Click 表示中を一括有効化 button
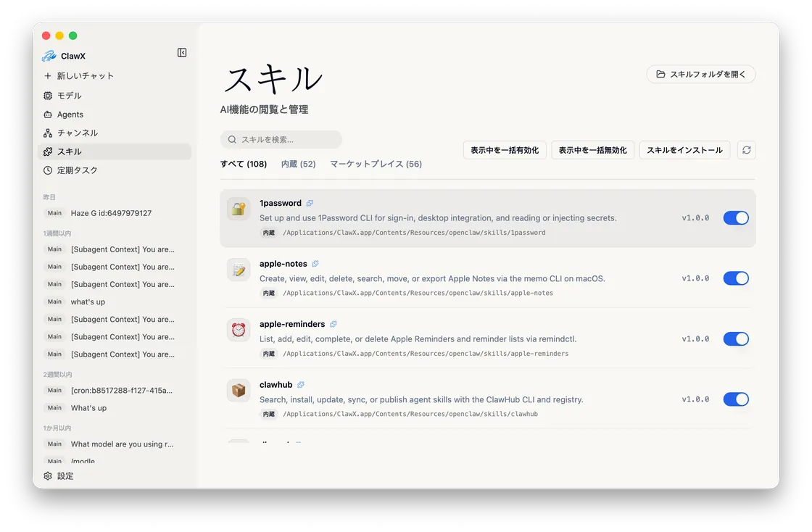 click(x=505, y=150)
